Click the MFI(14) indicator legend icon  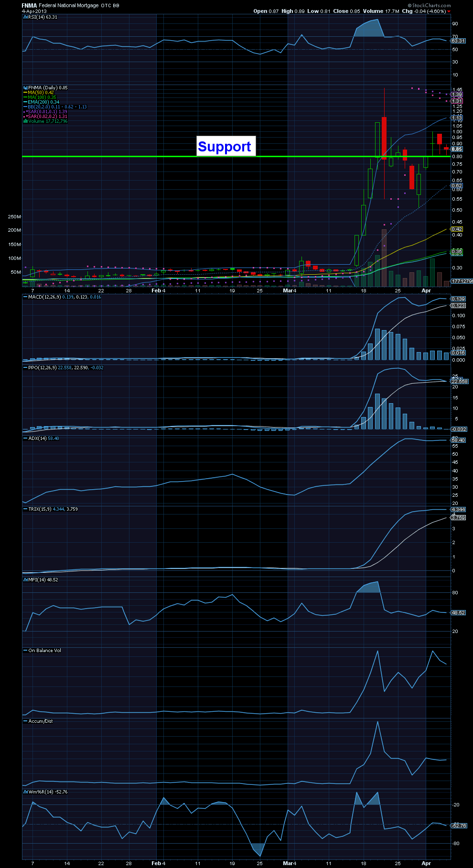click(x=25, y=580)
